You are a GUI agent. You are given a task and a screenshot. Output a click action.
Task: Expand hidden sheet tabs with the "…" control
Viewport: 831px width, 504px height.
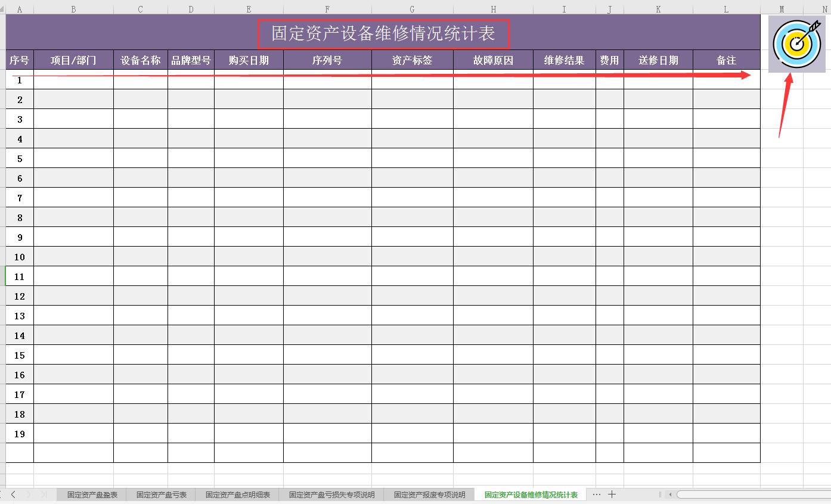(x=596, y=494)
